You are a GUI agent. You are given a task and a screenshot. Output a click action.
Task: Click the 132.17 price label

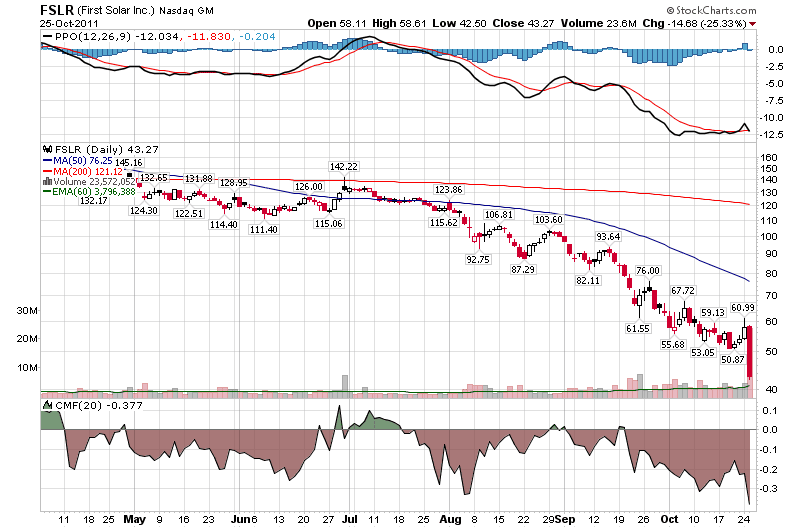(94, 201)
